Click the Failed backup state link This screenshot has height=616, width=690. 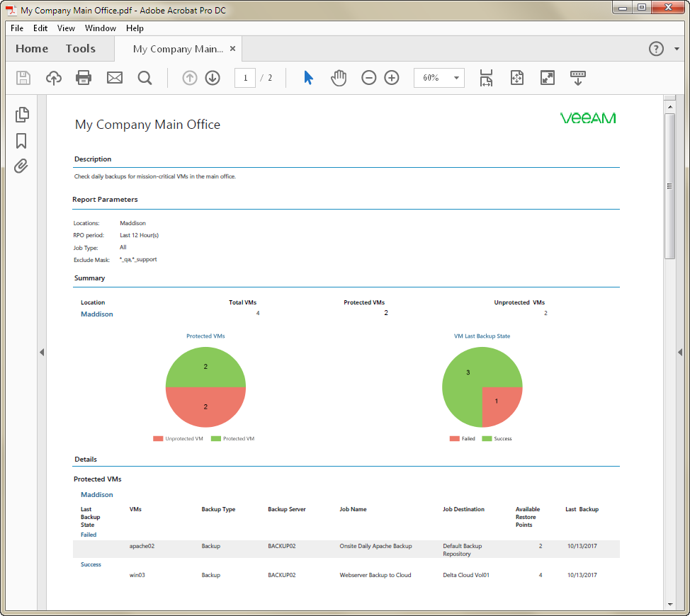89,535
